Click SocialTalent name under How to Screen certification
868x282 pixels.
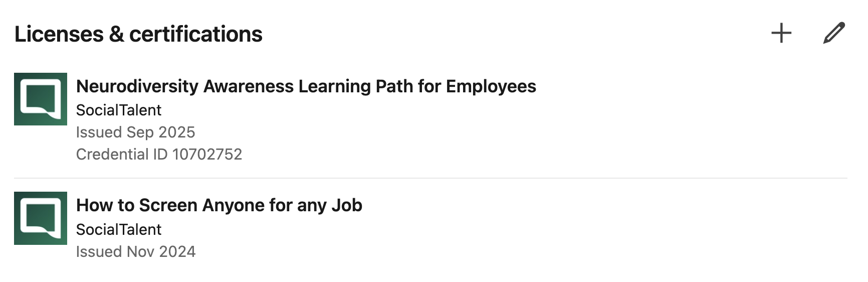pyautogui.click(x=119, y=229)
